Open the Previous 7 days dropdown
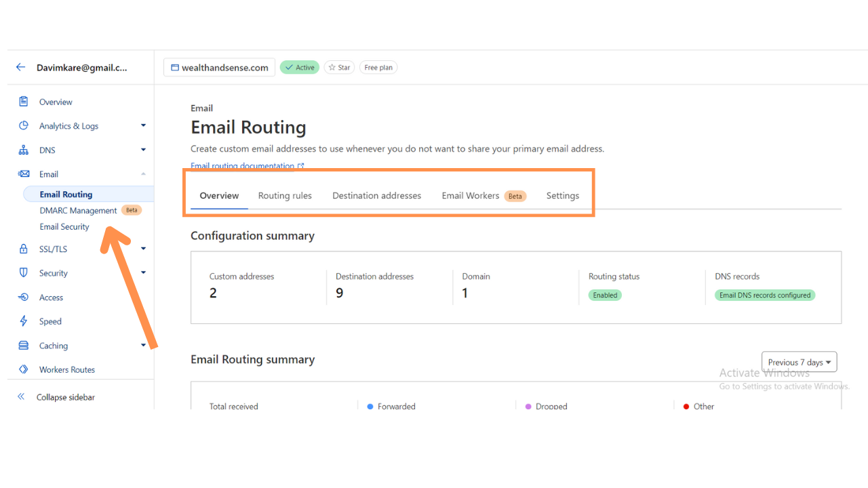This screenshot has width=868, height=488. (799, 361)
